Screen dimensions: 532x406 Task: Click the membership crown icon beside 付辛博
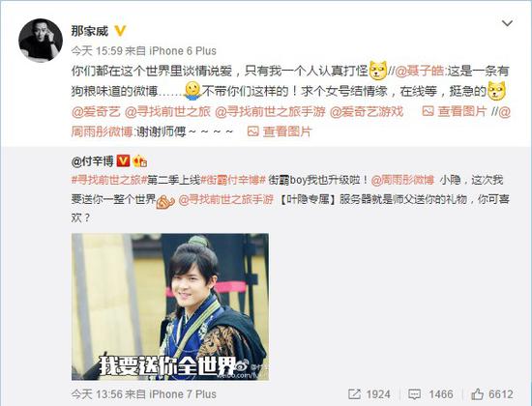coord(140,160)
